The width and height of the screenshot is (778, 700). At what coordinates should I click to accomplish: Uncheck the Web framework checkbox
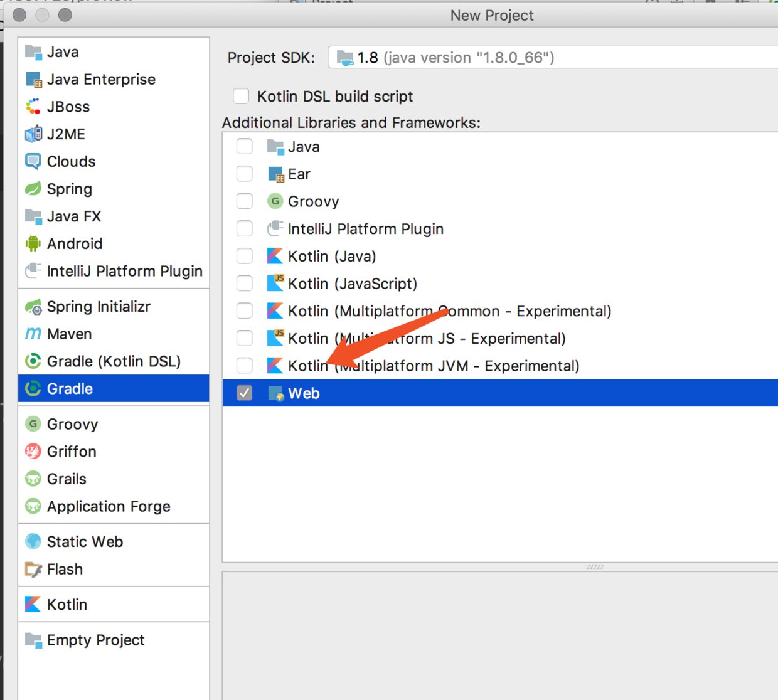coord(245,393)
